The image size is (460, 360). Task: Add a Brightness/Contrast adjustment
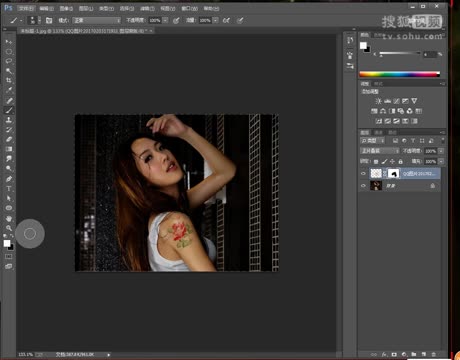click(x=378, y=101)
